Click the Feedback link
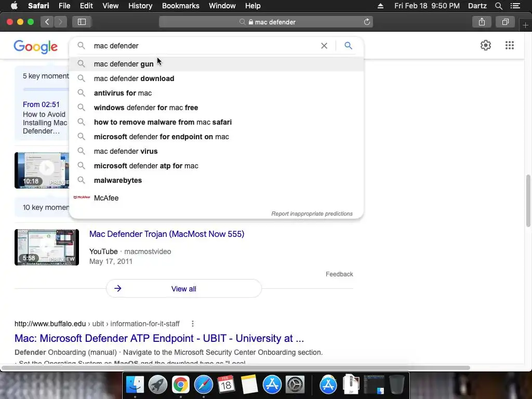Image resolution: width=532 pixels, height=399 pixels. [x=339, y=274]
